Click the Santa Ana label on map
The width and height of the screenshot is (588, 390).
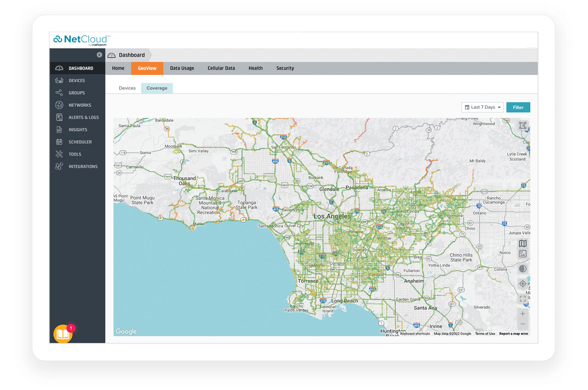[x=425, y=308]
